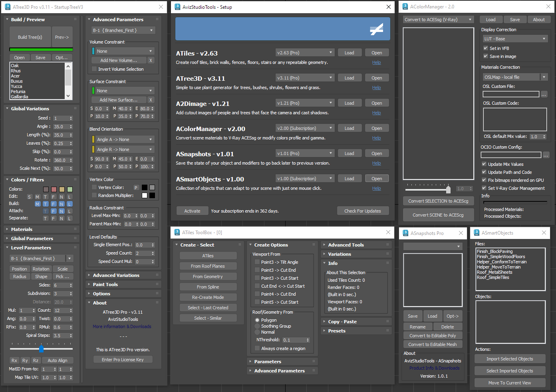Open the LUT - Base dropdown
This screenshot has width=556, height=392.
click(515, 39)
